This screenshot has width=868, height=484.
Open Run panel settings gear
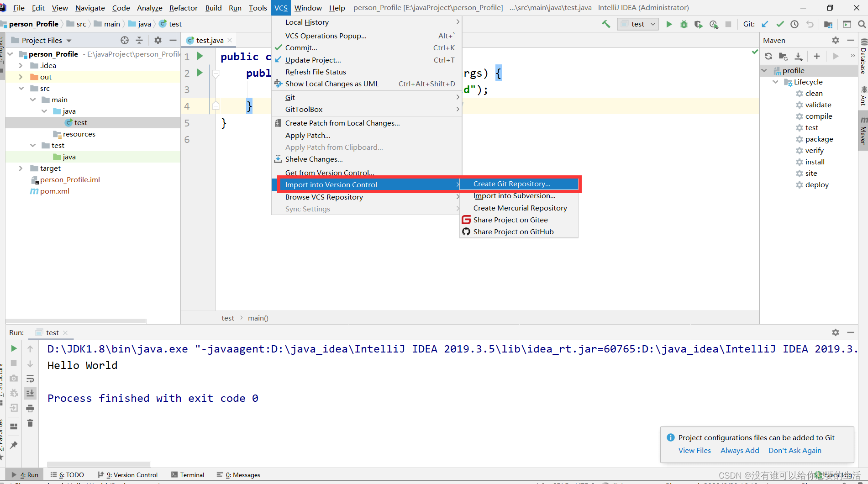pos(836,332)
